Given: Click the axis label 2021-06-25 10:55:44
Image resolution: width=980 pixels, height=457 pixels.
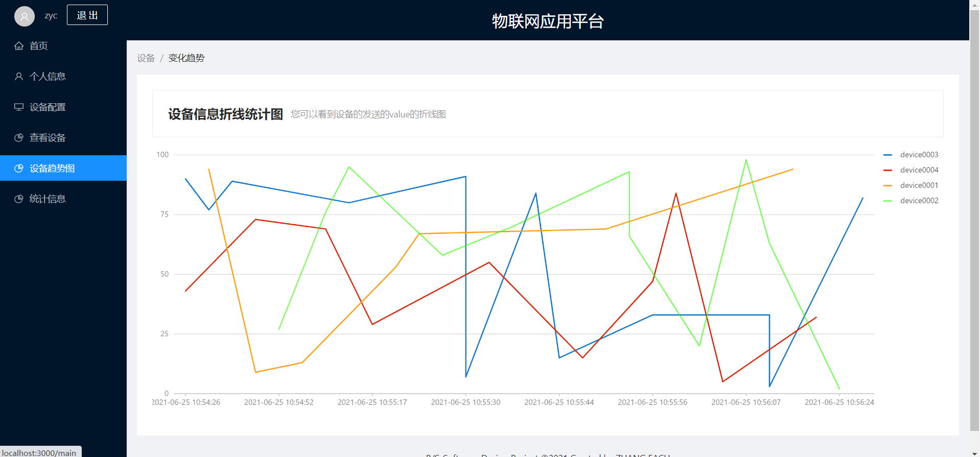Looking at the screenshot, I should pos(559,402).
